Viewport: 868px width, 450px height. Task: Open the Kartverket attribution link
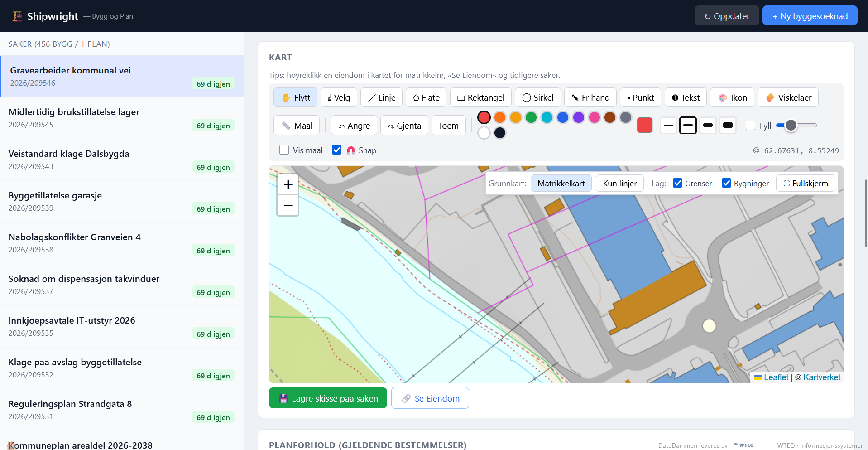(x=821, y=377)
